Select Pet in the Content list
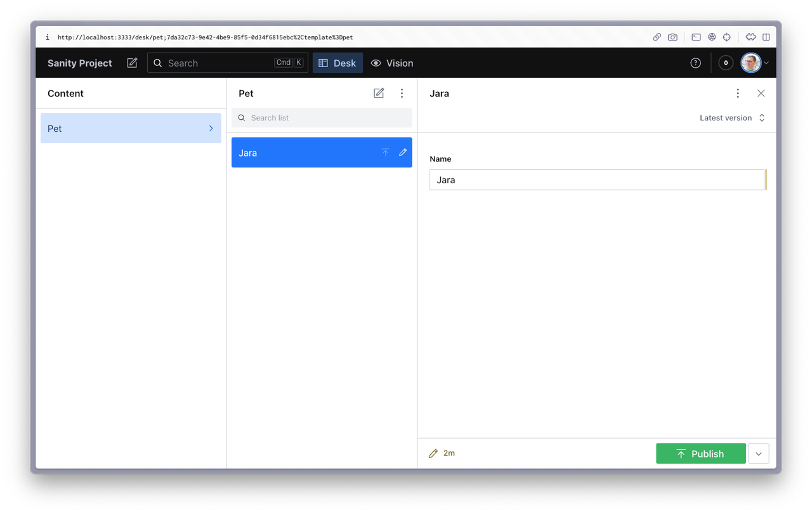The width and height of the screenshot is (812, 514). click(131, 128)
